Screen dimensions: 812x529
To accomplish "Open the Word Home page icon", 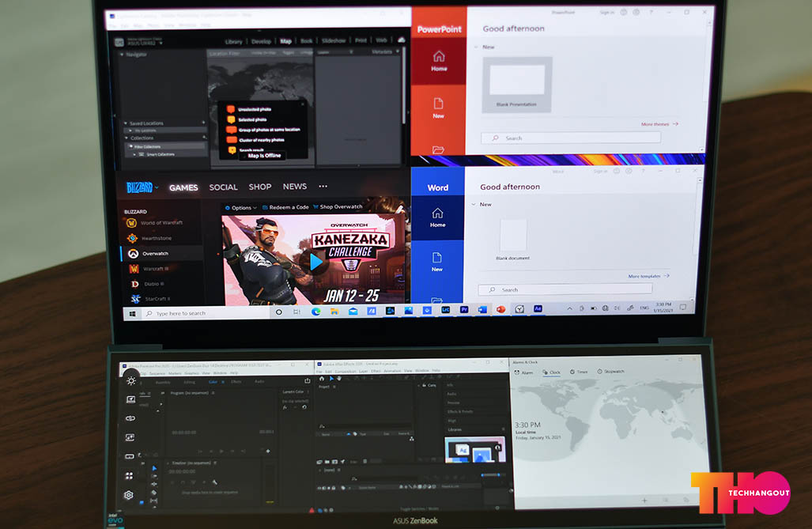I will [437, 213].
